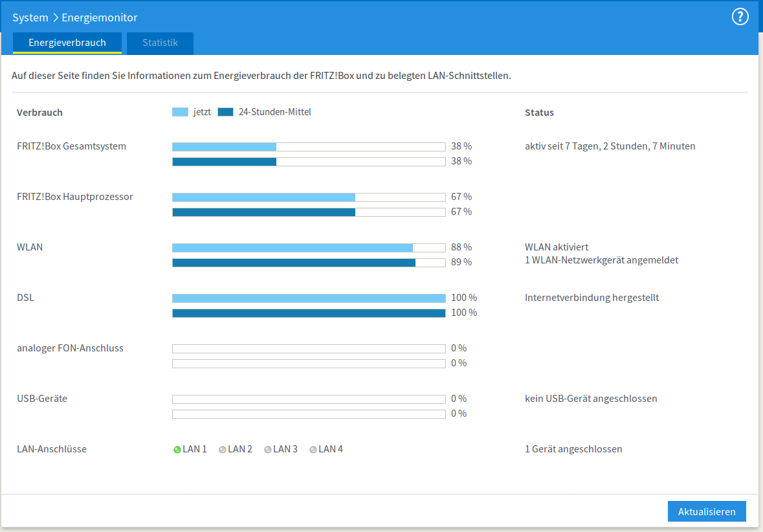763x532 pixels.
Task: Click Energiemonitor in the breadcrumb
Action: click(x=99, y=17)
